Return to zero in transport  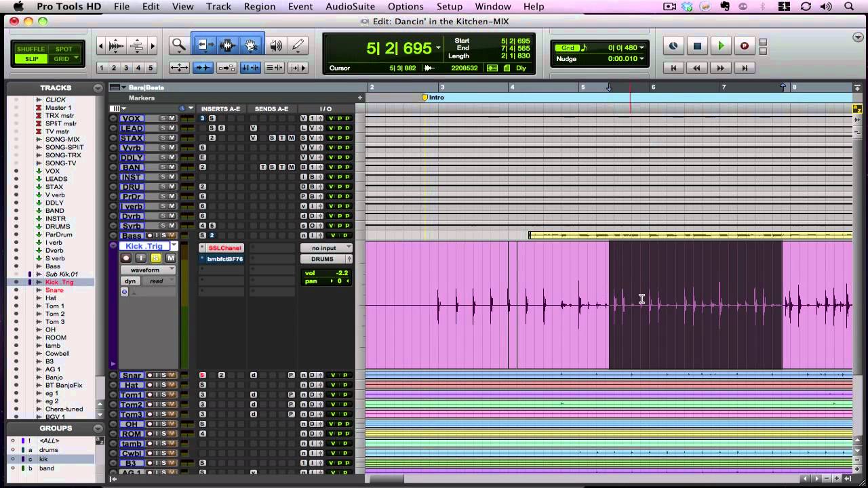[x=673, y=68]
